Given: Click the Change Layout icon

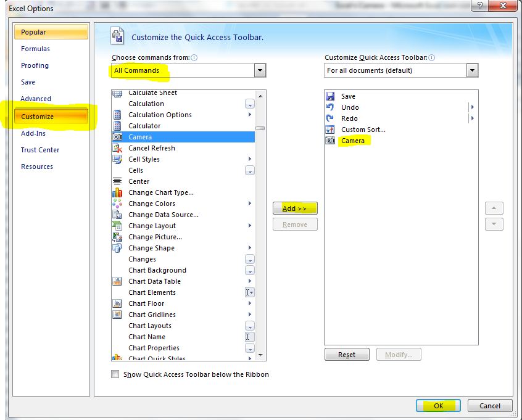Looking at the screenshot, I should coord(117,226).
